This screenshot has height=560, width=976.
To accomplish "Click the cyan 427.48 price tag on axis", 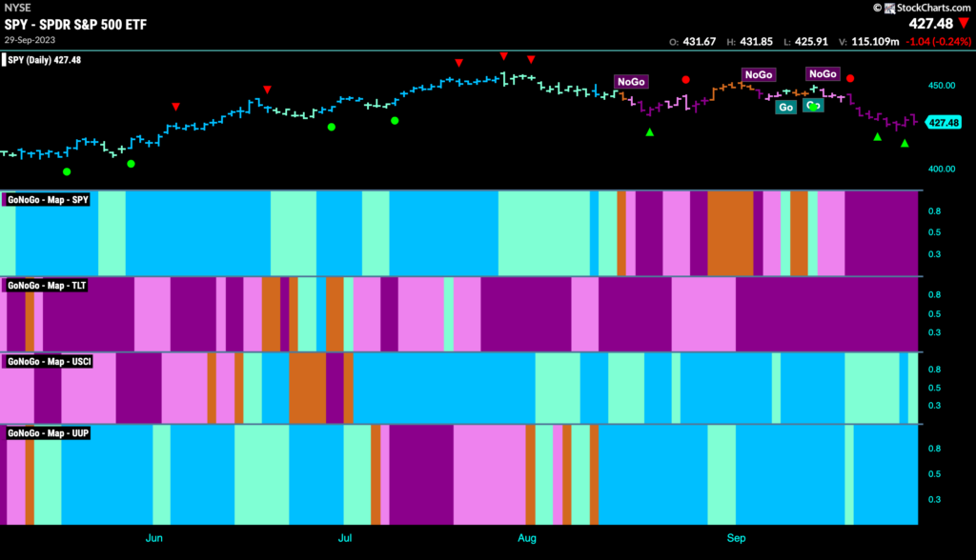I will 944,123.
